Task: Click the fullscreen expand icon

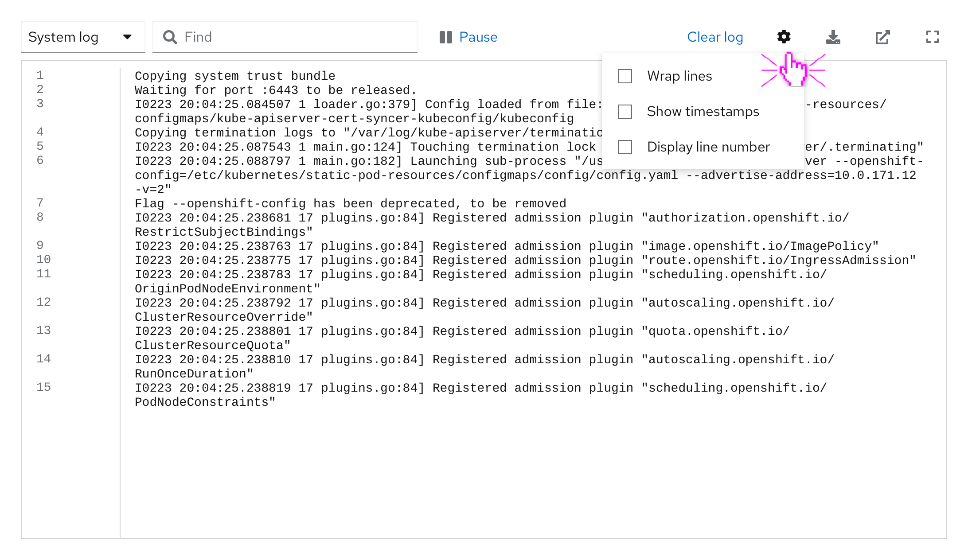Action: 932,37
